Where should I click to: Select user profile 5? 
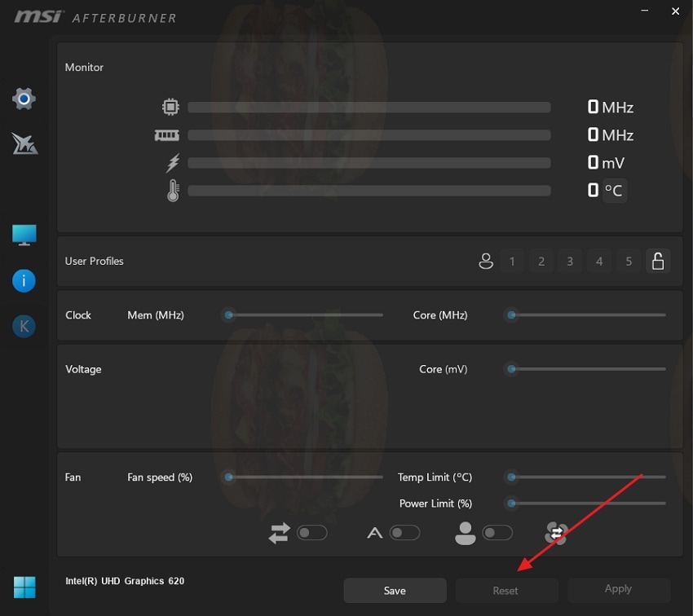click(629, 261)
